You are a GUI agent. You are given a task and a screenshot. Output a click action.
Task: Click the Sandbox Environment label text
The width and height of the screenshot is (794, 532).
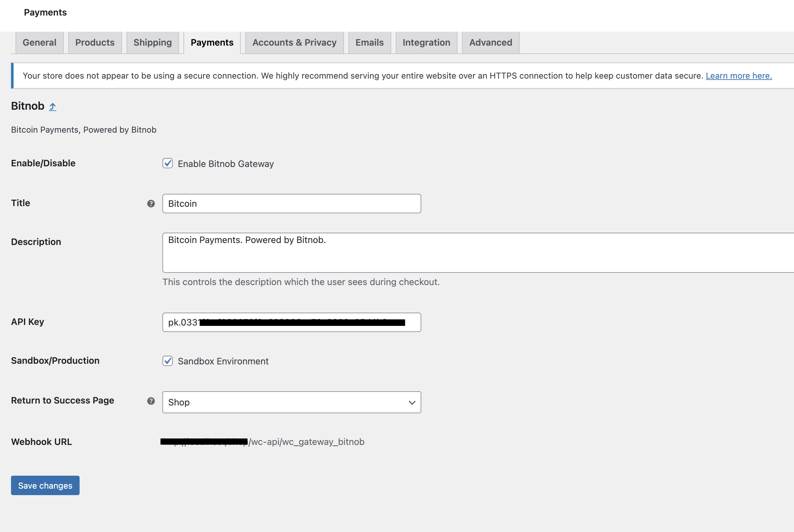[223, 361]
